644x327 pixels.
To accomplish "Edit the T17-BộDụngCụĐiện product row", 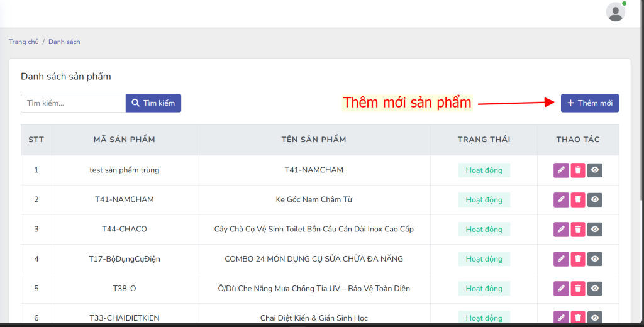I will pyautogui.click(x=561, y=258).
